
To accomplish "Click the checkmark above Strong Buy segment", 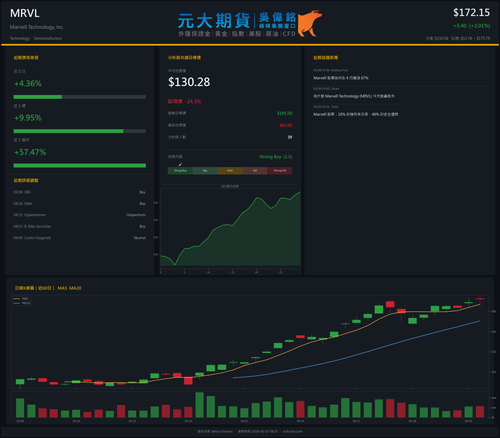I will (x=180, y=165).
